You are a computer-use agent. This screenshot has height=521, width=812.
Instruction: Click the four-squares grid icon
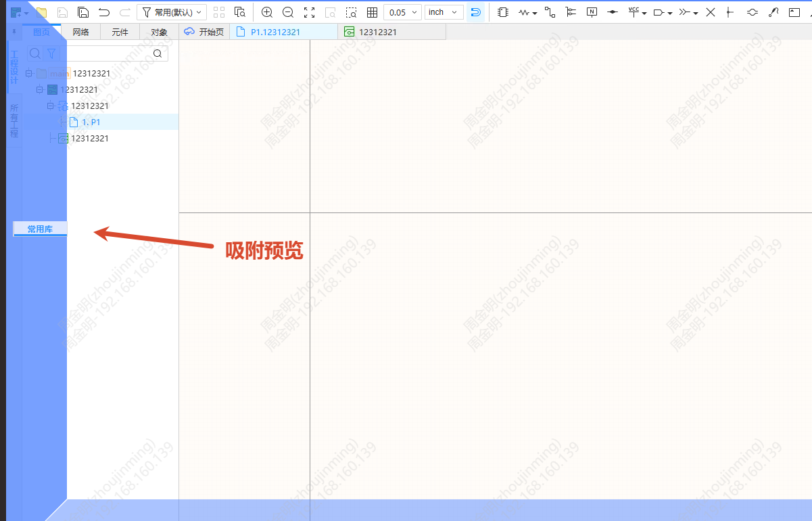219,12
